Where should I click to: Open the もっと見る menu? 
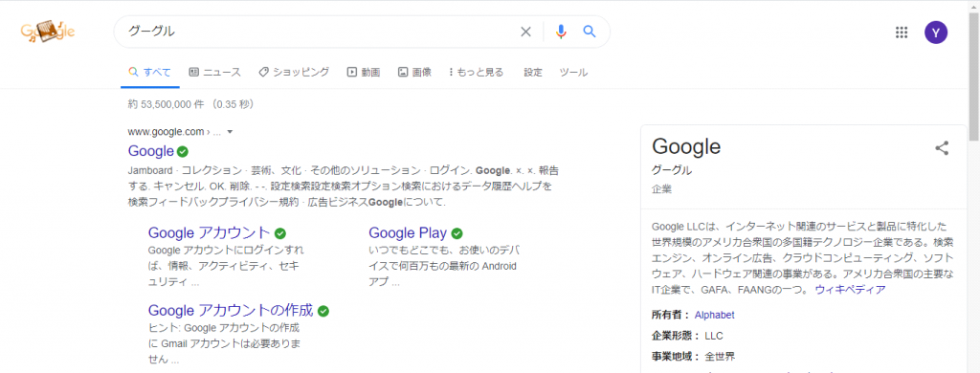[x=476, y=72]
